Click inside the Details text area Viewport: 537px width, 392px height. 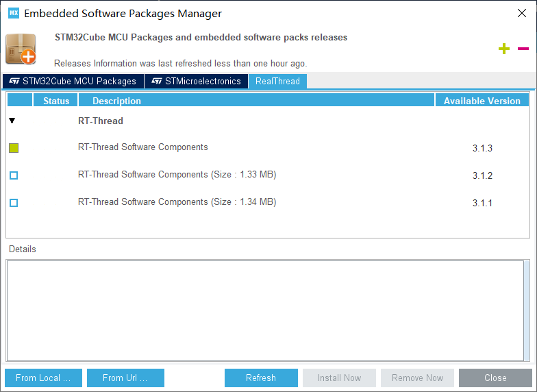265,310
